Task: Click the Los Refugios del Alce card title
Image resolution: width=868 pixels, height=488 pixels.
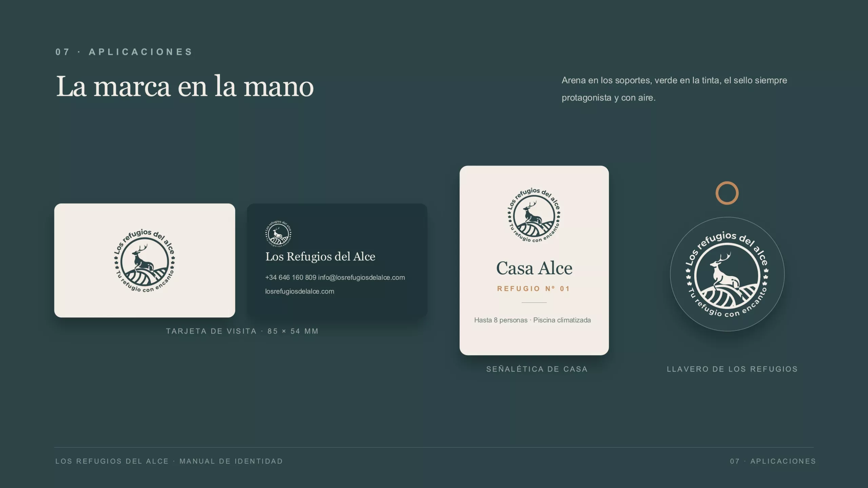Action: pos(320,257)
